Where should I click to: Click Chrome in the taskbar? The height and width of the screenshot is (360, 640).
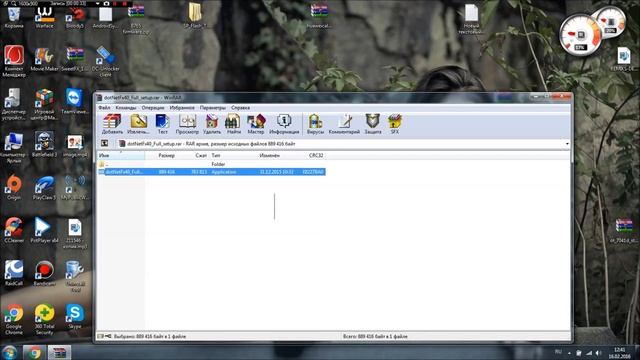[x=34, y=352]
